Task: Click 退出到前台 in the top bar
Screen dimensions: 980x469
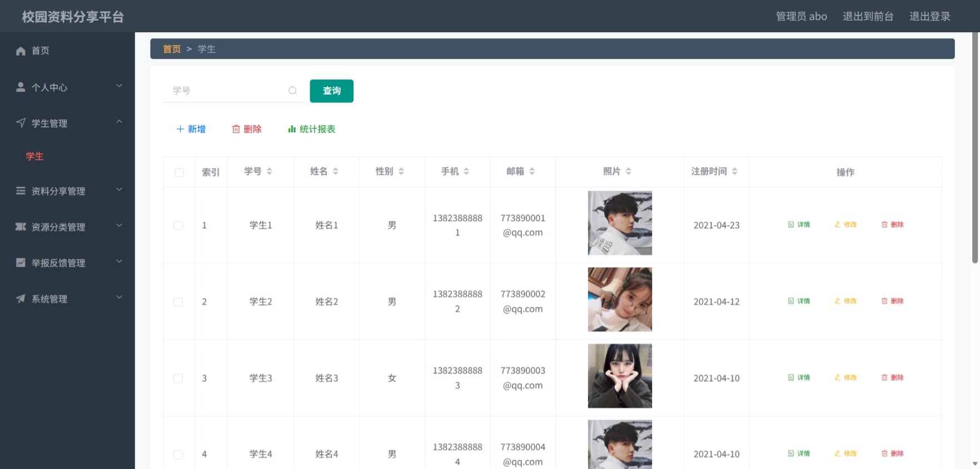Action: pyautogui.click(x=868, y=16)
